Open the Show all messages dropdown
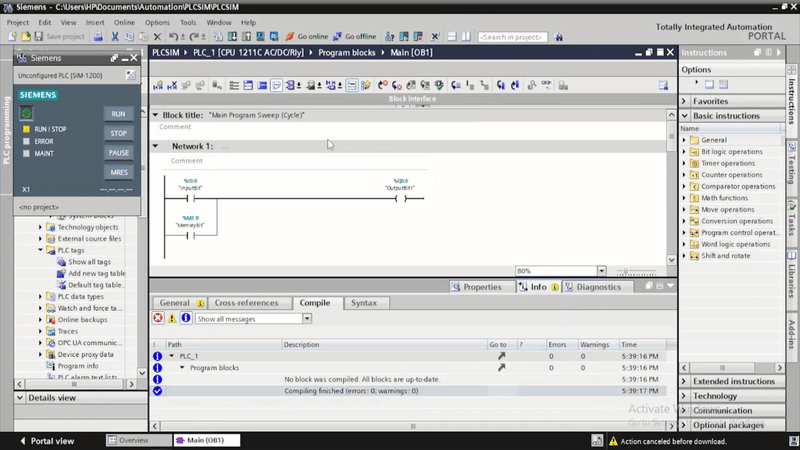 (306, 319)
